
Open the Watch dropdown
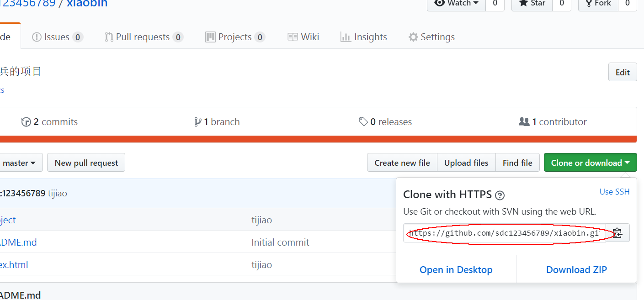tap(456, 3)
